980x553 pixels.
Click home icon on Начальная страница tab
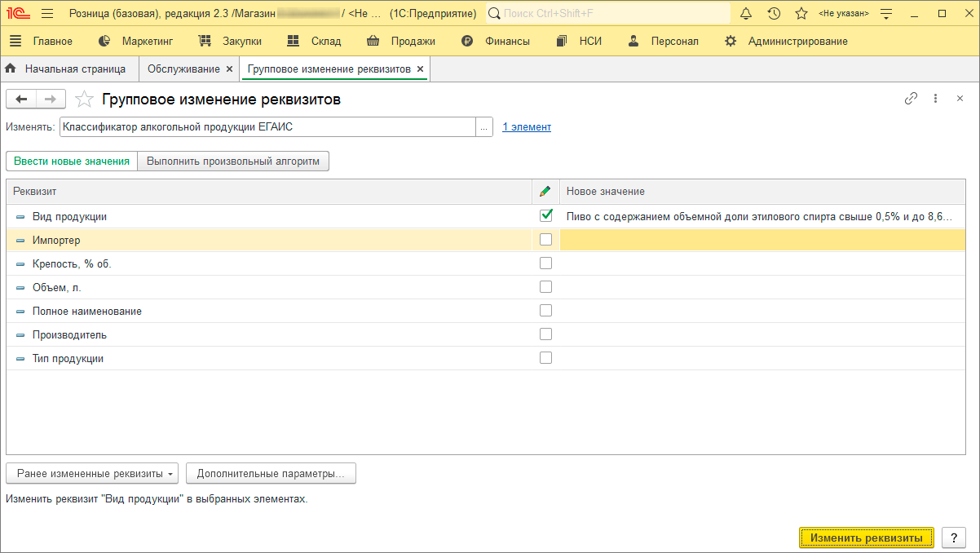pyautogui.click(x=11, y=69)
